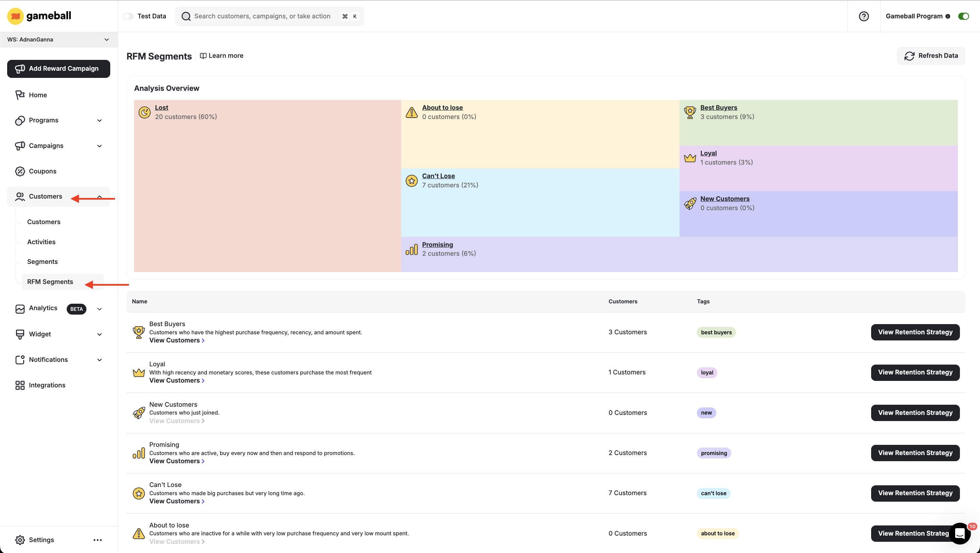Screen dimensions: 980x553
Task: Click the Notifications icon
Action: [x=20, y=359]
